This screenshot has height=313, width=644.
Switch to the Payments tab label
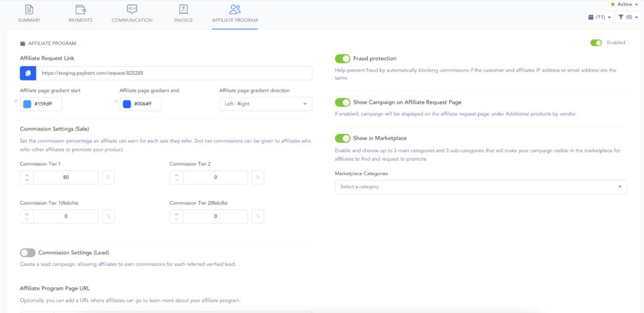[80, 20]
